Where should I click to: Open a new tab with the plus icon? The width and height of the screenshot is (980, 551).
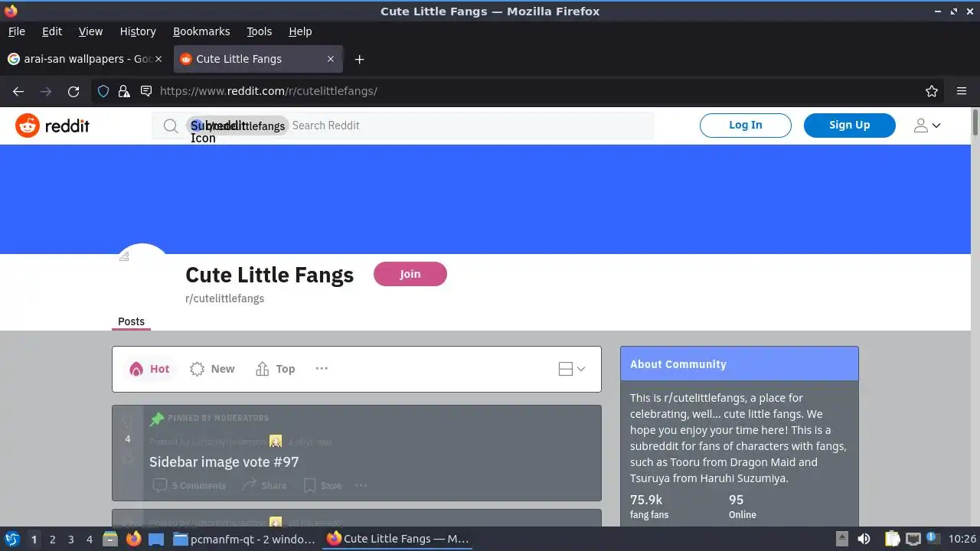coord(360,59)
